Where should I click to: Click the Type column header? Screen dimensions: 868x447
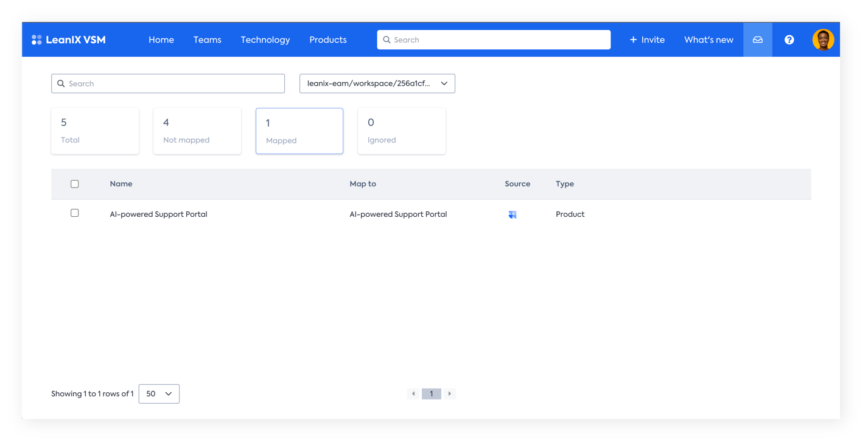(565, 184)
